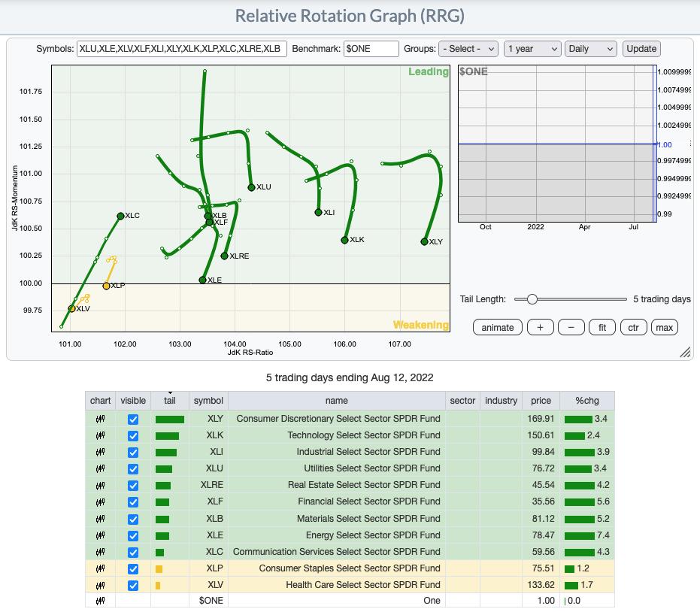
Task: Click the minus zoom-out button
Action: [x=571, y=327]
